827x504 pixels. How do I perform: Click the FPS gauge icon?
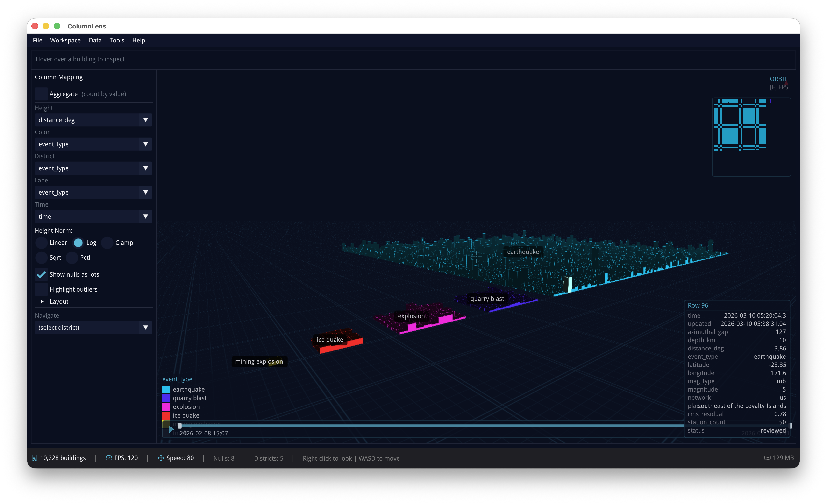[x=109, y=458]
